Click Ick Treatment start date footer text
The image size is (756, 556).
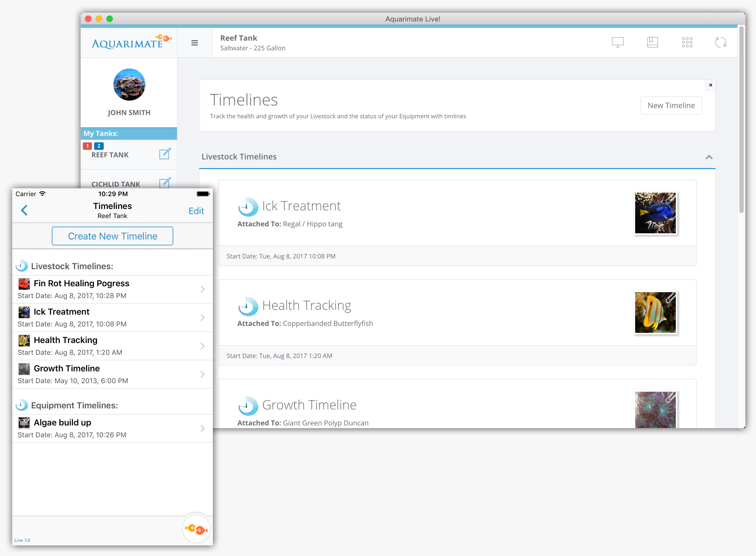281,256
